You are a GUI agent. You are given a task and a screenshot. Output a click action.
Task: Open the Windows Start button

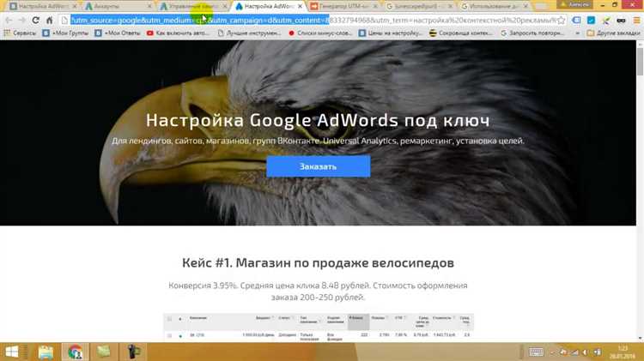point(12,352)
